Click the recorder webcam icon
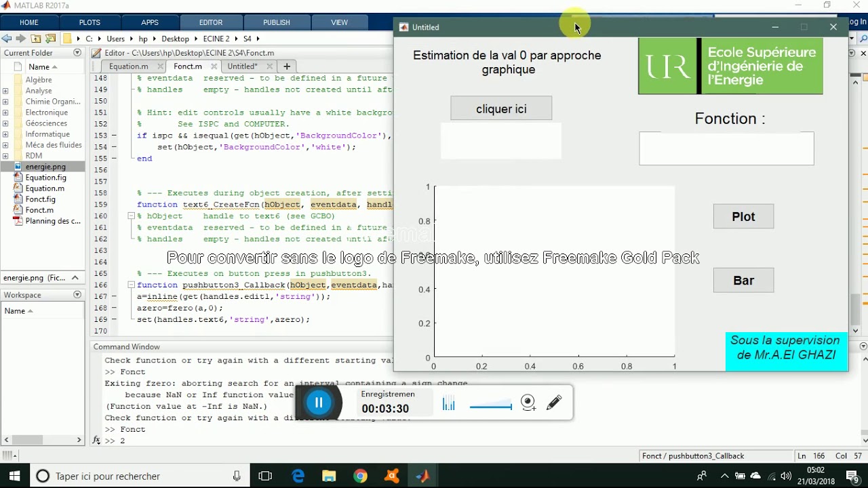The height and width of the screenshot is (488, 868). click(529, 403)
